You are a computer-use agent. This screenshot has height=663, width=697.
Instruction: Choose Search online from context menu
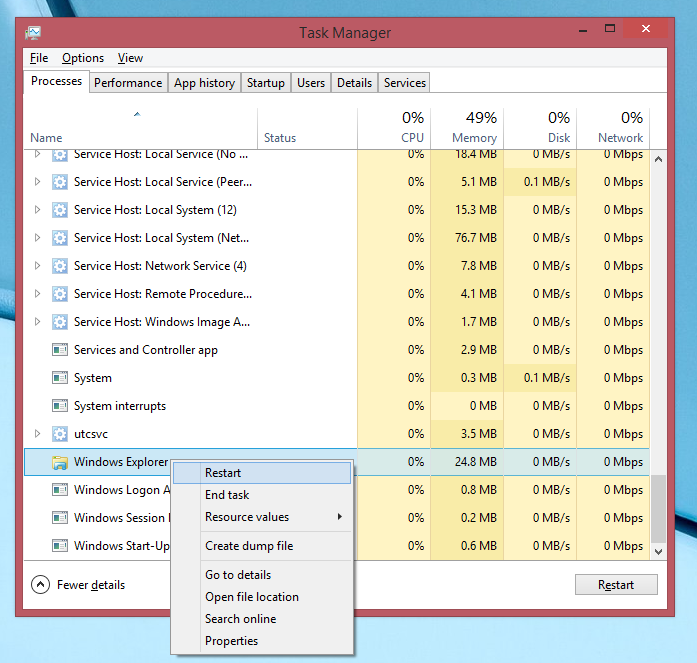click(262, 619)
